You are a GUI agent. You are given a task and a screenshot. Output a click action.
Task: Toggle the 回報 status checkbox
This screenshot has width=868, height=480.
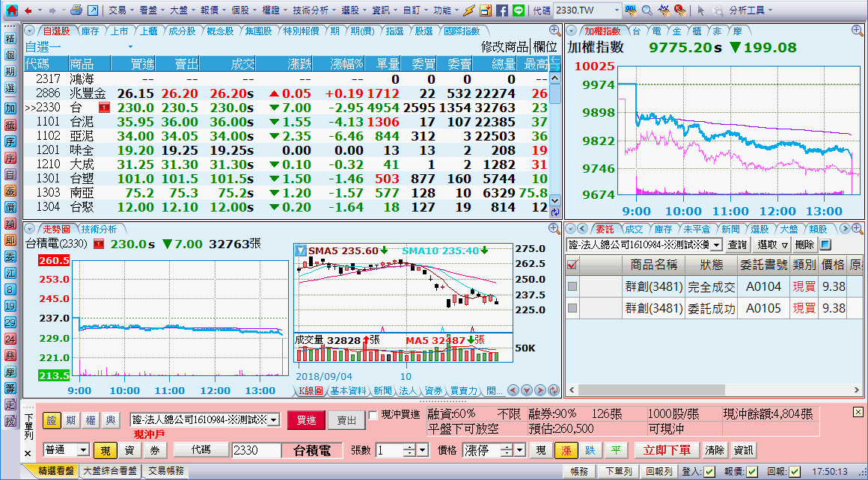[x=793, y=471]
